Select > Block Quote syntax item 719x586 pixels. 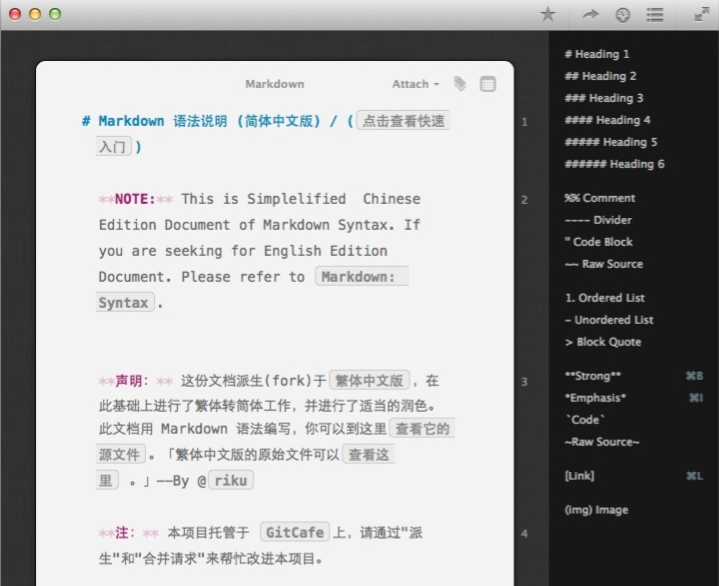click(603, 342)
